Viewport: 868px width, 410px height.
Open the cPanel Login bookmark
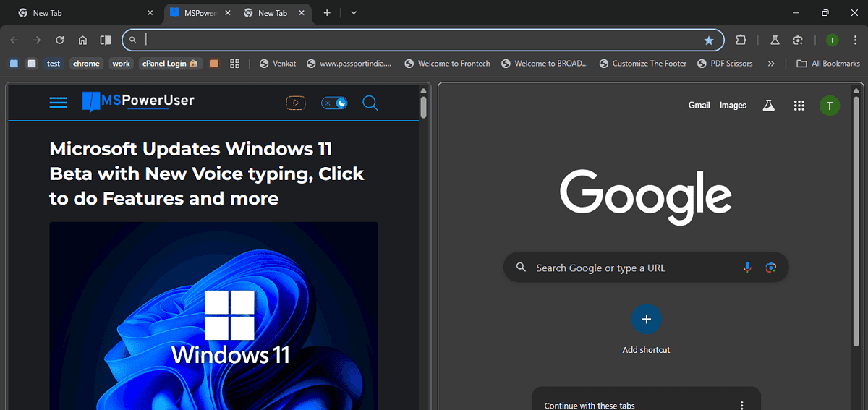click(169, 64)
